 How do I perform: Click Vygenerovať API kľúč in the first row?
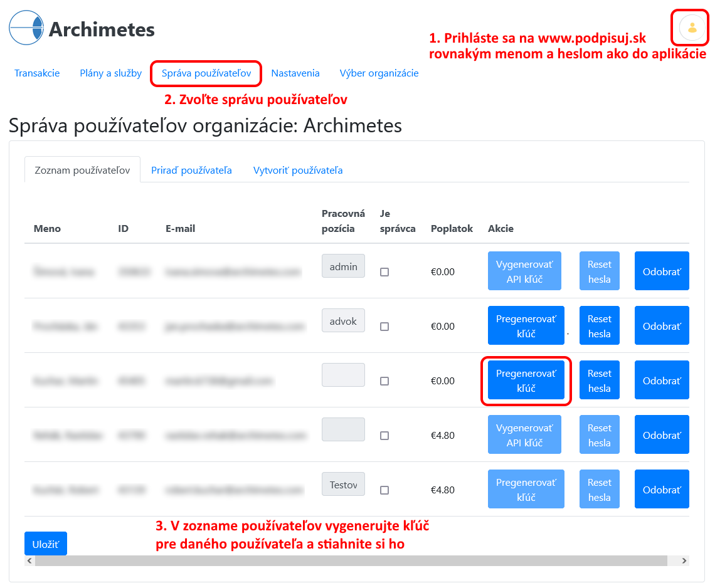pos(524,271)
